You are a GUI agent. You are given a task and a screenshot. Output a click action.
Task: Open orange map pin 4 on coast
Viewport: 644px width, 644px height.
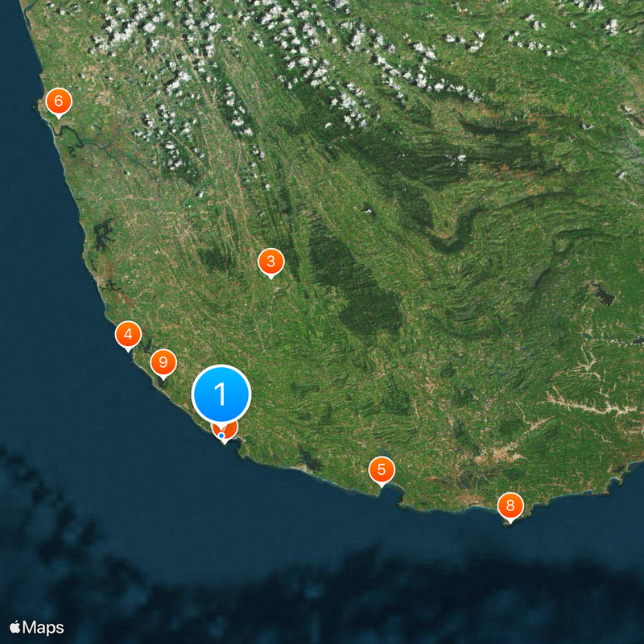coord(128,336)
